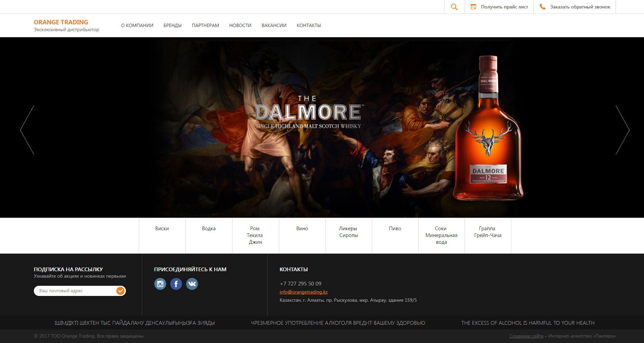Go to next slide arrow
The image size is (644, 343).
[622, 130]
